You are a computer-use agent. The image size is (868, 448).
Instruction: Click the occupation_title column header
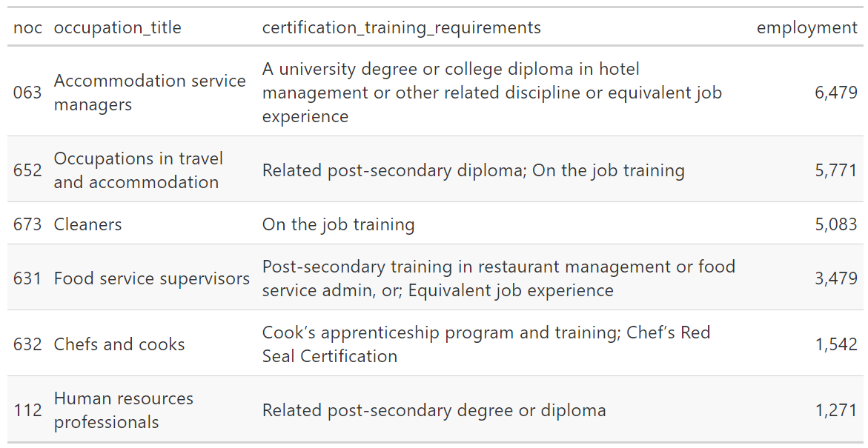117,28
